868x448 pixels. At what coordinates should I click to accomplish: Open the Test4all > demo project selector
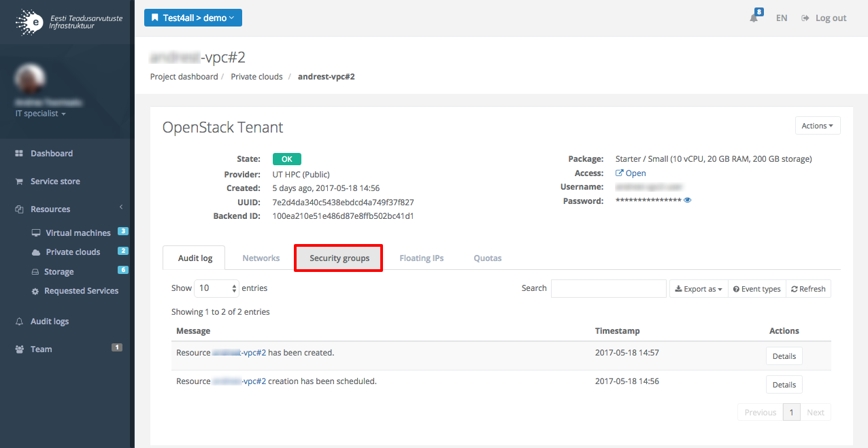point(193,18)
